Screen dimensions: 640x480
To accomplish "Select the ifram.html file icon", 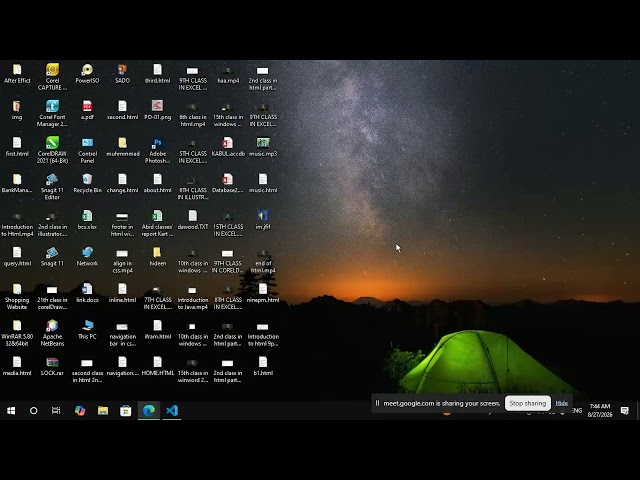I will click(158, 330).
